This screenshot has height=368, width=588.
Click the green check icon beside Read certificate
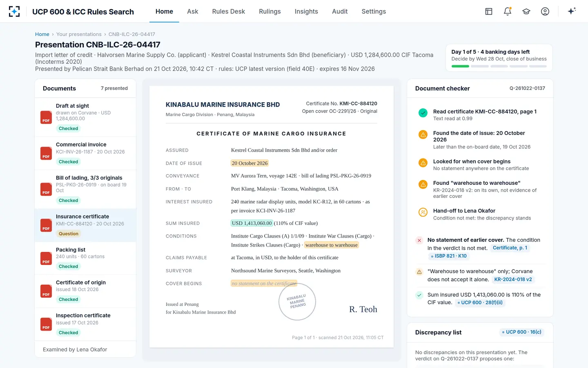[423, 113]
